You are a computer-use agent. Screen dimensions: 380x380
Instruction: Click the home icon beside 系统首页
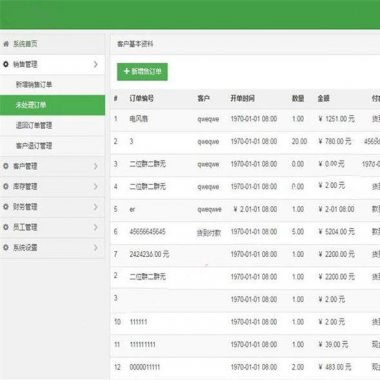pos(6,44)
